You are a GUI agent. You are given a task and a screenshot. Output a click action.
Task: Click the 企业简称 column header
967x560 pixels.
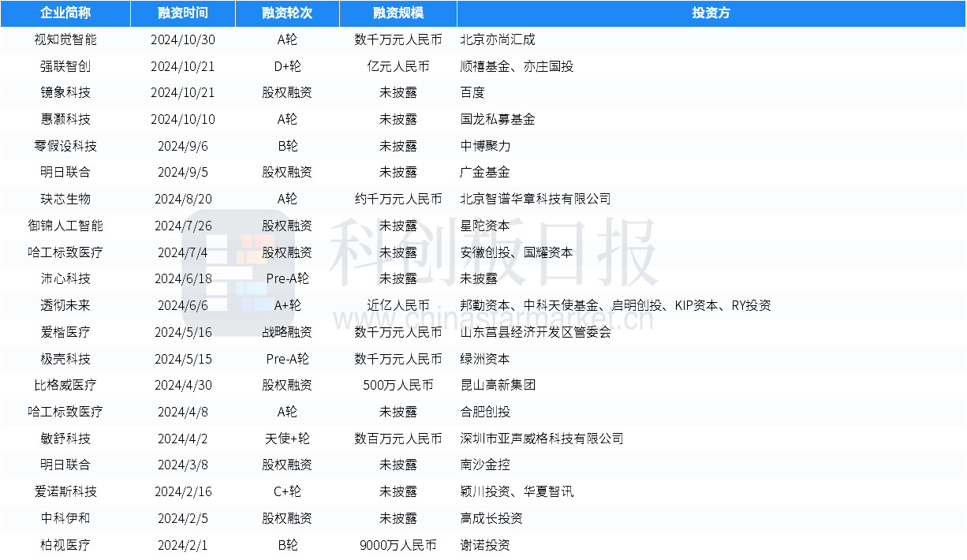click(65, 13)
